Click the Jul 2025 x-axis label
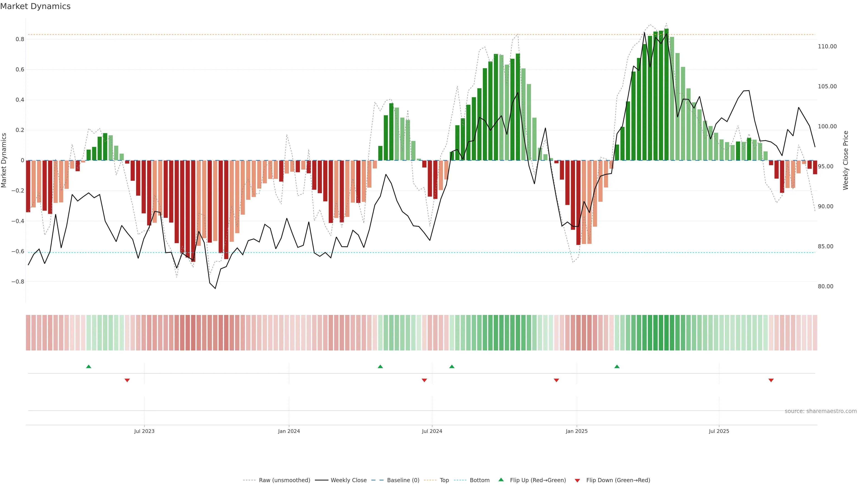The image size is (868, 488). coord(719,431)
